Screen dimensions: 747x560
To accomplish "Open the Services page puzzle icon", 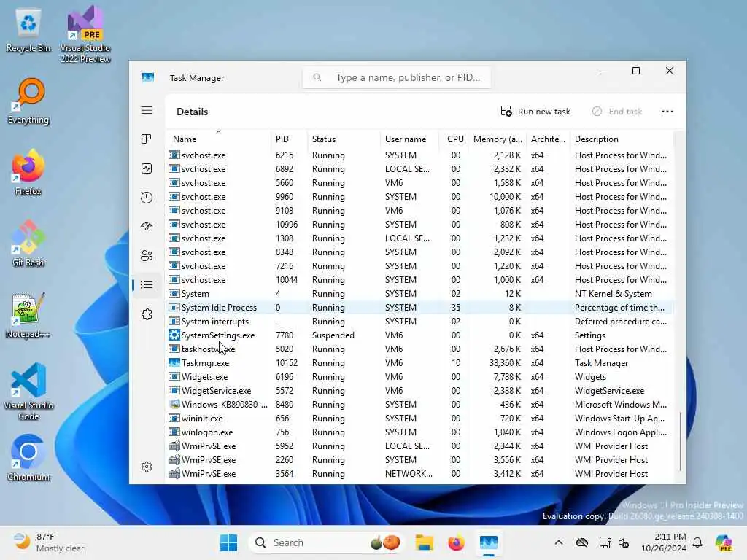I will (x=147, y=314).
